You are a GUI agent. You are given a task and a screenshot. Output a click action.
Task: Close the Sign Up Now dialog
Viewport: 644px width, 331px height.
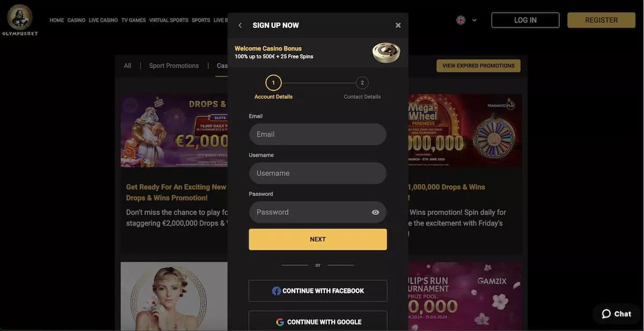click(398, 25)
